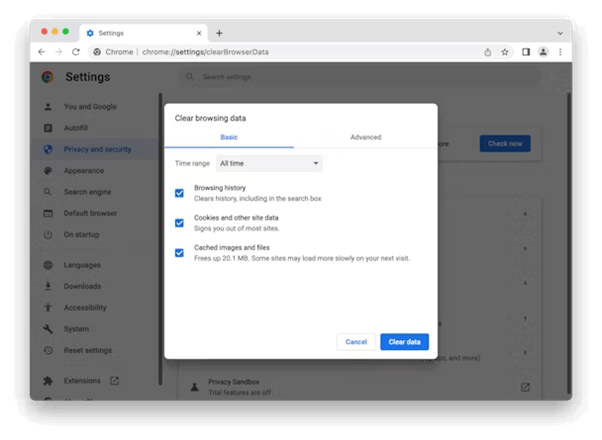Open the side panel icon in the toolbar
Screen dimensions: 602x440
coord(526,52)
